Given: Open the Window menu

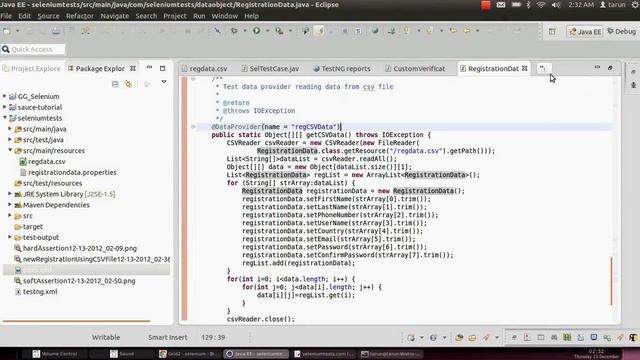Looking at the screenshot, I should [224, 16].
